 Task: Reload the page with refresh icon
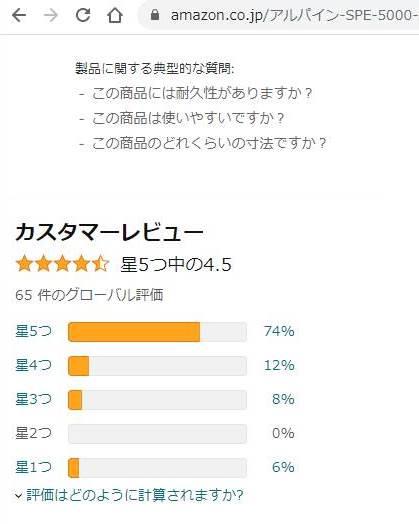[83, 15]
